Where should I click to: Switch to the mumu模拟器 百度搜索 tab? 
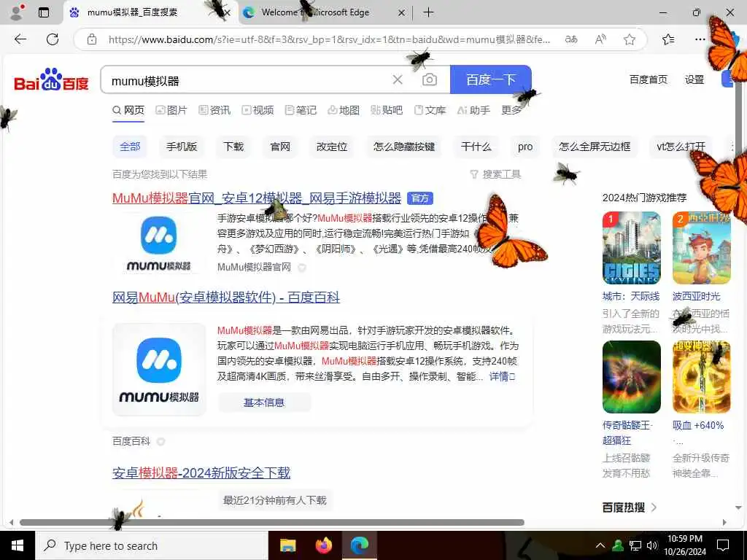coord(133,12)
